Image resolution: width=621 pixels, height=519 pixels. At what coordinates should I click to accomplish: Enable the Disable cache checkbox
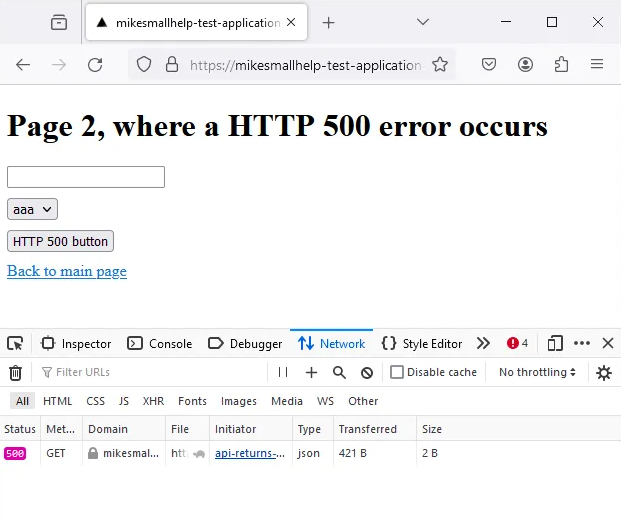click(x=397, y=372)
